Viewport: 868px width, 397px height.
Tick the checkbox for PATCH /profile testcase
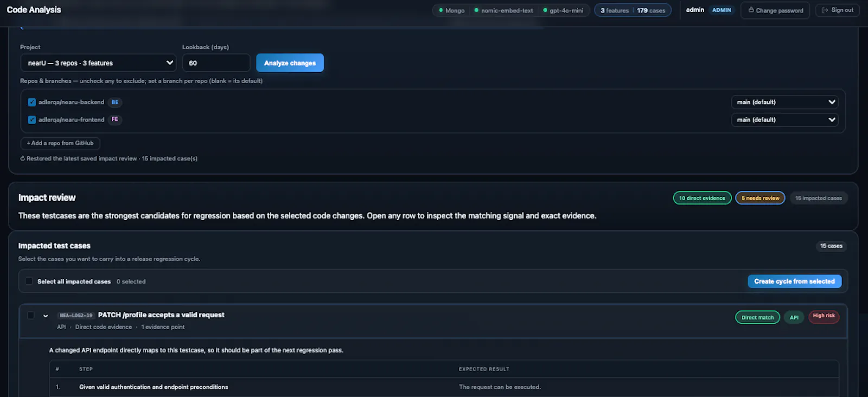(31, 315)
